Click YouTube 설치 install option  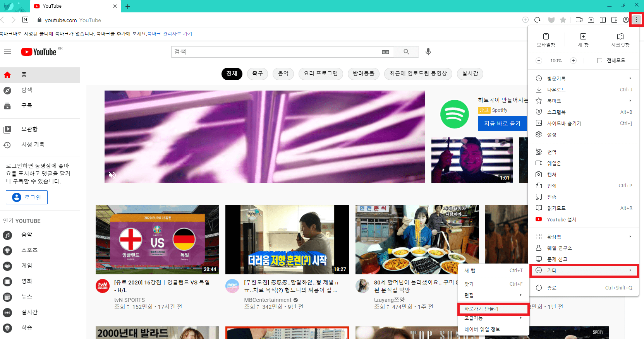click(x=584, y=219)
